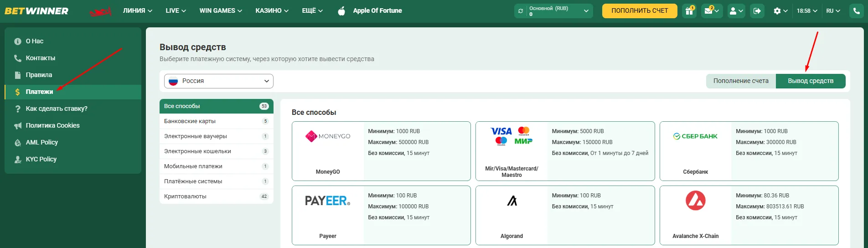Select the Все способы category

pos(217,106)
